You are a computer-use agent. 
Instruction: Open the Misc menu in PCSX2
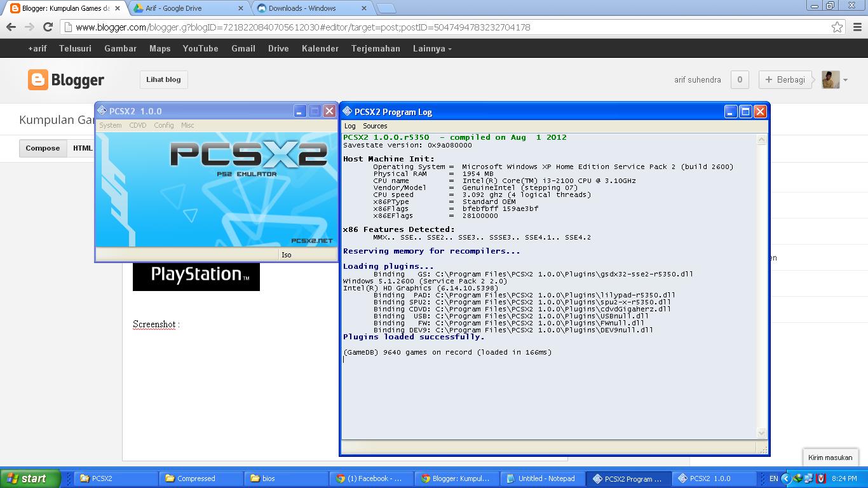tap(187, 125)
